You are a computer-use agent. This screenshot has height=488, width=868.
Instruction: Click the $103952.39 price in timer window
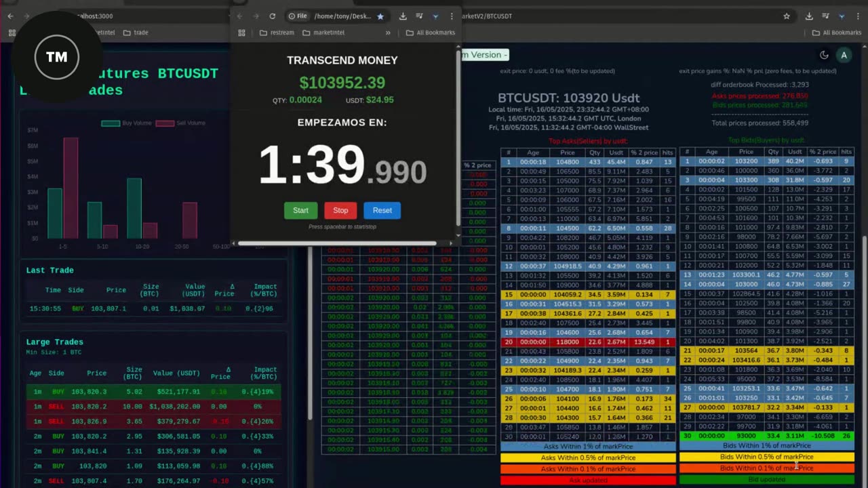(342, 83)
